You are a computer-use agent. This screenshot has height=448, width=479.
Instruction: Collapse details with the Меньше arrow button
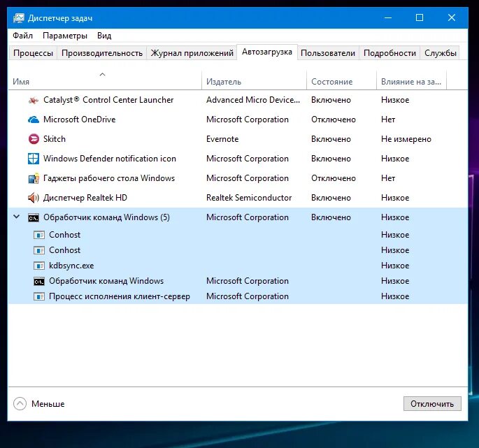point(20,404)
